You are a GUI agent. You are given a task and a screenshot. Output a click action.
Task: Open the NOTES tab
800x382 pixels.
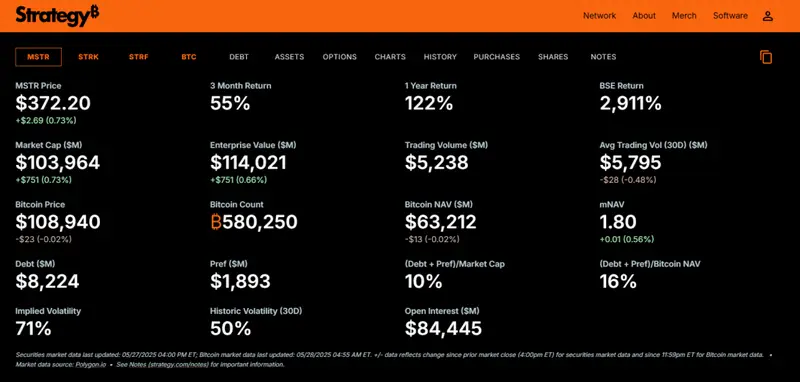[x=603, y=57]
